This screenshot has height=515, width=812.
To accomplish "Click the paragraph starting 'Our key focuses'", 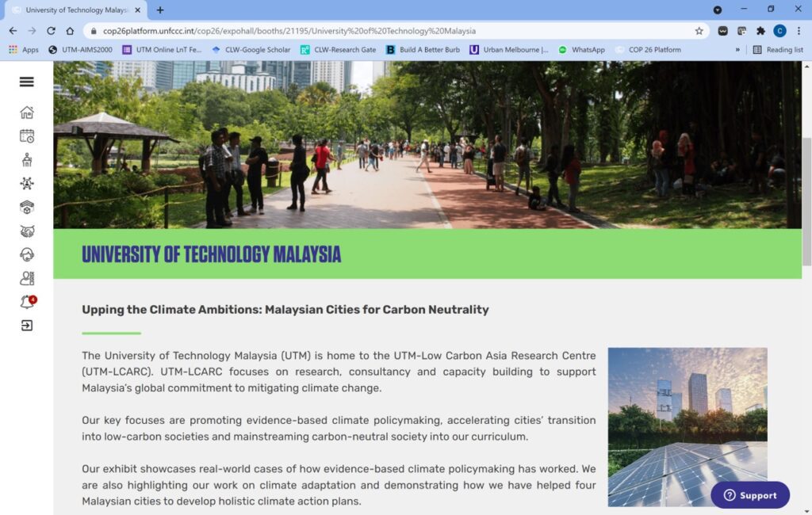I will (x=339, y=428).
